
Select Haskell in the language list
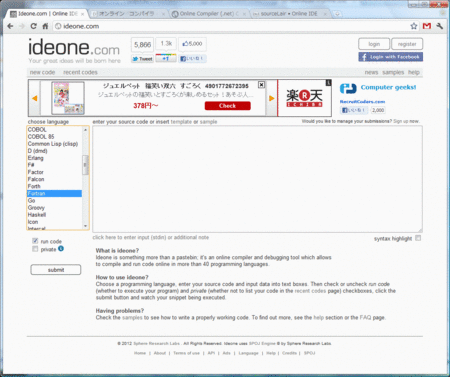click(x=54, y=215)
